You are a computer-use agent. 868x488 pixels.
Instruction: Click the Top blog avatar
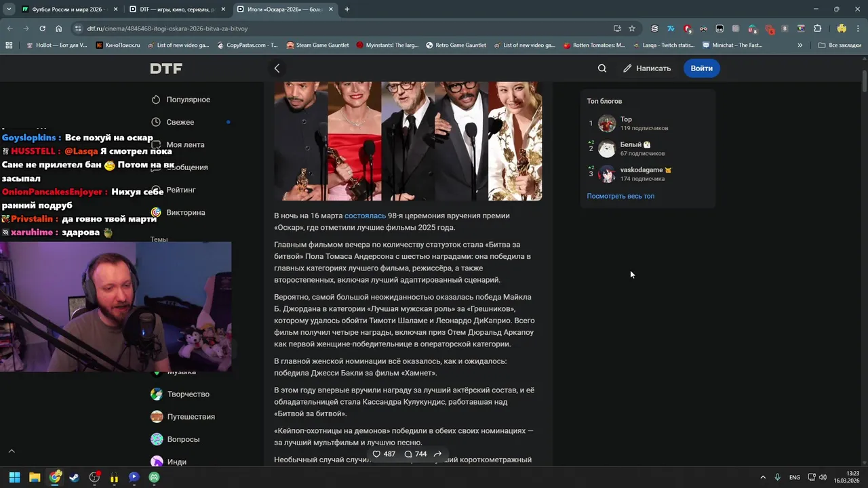[x=607, y=123]
